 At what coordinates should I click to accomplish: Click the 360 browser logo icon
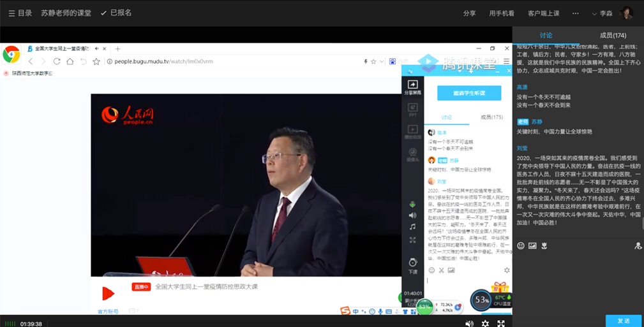(11, 54)
